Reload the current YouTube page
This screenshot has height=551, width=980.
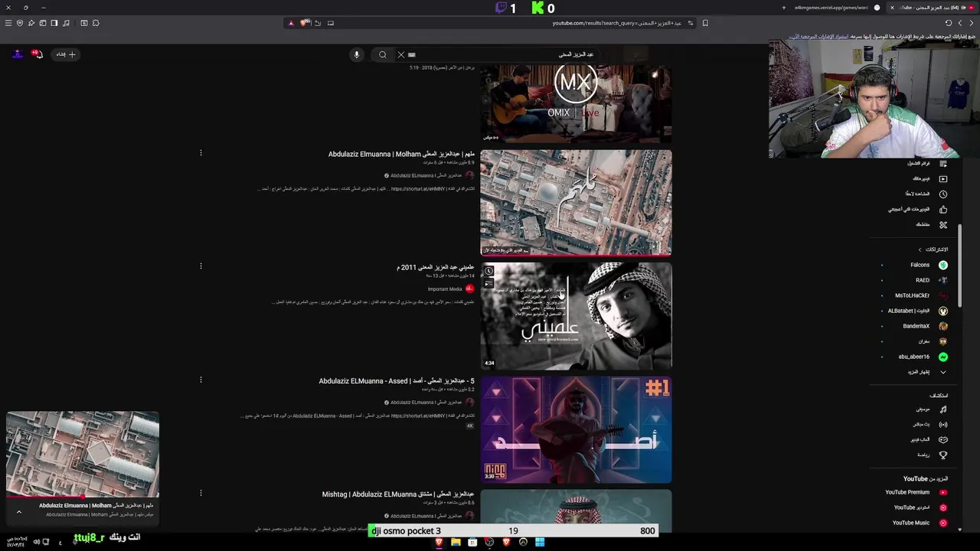pyautogui.click(x=948, y=23)
